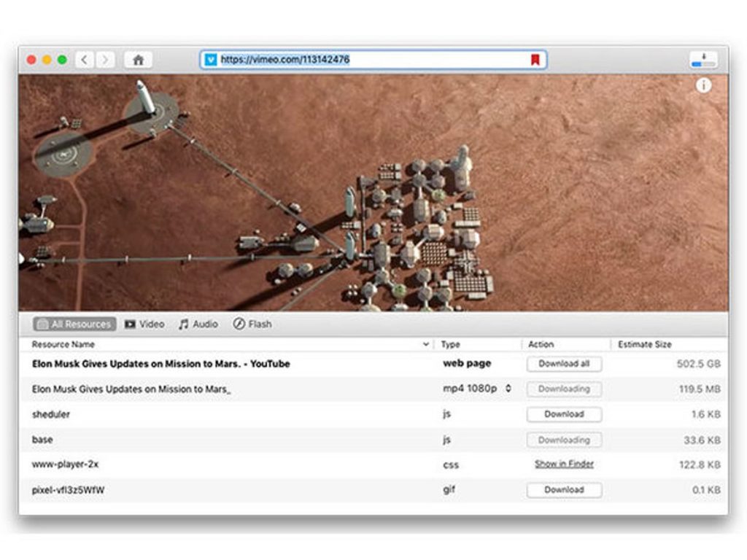The image size is (747, 560).
Task: Click Show in Finder for www-player-2x
Action: click(x=564, y=464)
